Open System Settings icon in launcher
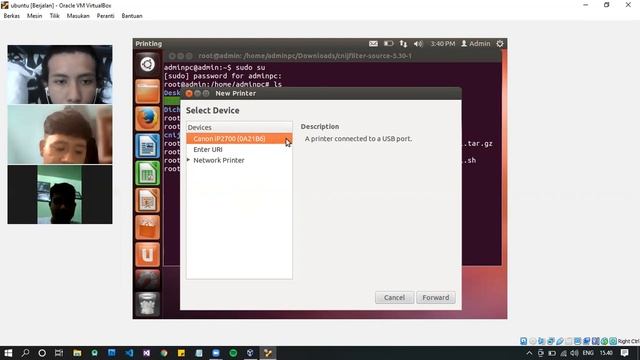 [x=147, y=279]
